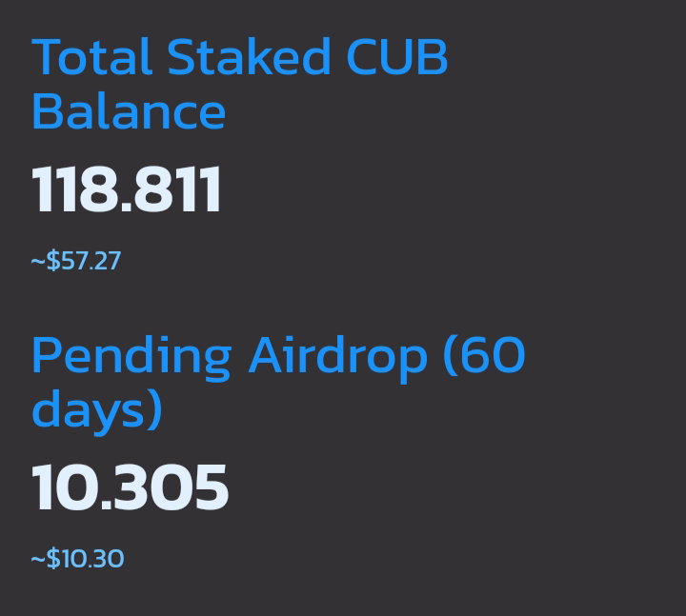Click the word "Pending" in the second heading
Screen dimensions: 686x616
(131, 359)
